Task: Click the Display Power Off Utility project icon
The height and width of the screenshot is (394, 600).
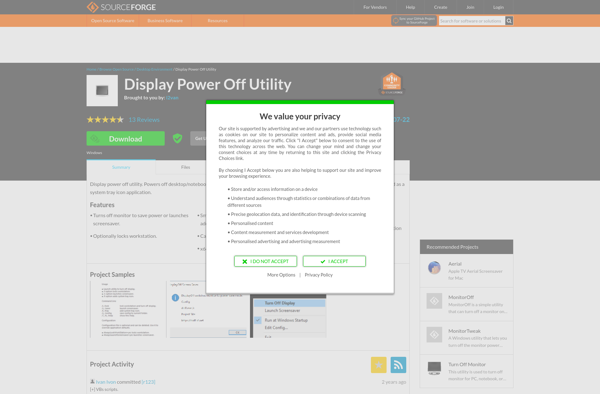Action: point(102,90)
